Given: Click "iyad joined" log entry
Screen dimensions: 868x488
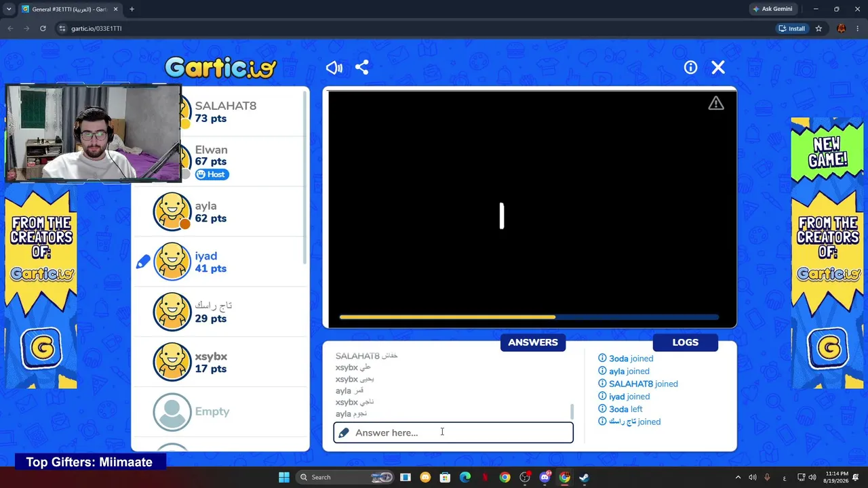Looking at the screenshot, I should [x=624, y=396].
